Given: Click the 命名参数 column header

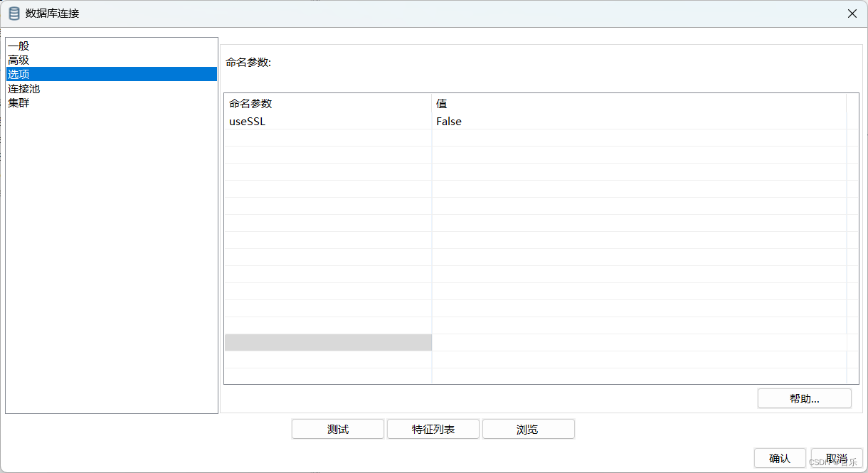Looking at the screenshot, I should coord(328,103).
